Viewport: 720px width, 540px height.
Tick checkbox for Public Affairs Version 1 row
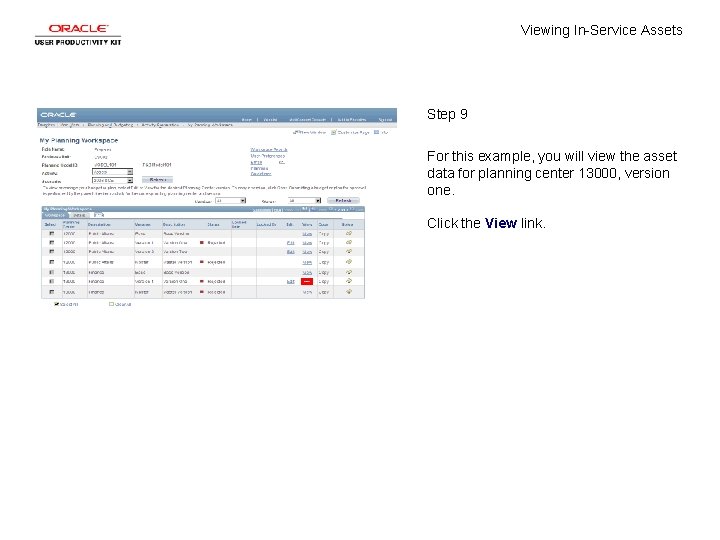click(51, 242)
